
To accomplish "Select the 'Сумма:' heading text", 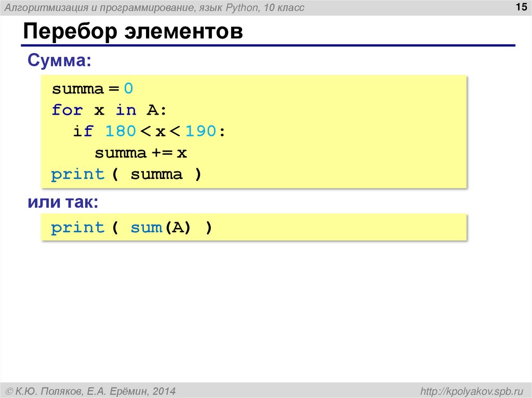I will click(59, 60).
